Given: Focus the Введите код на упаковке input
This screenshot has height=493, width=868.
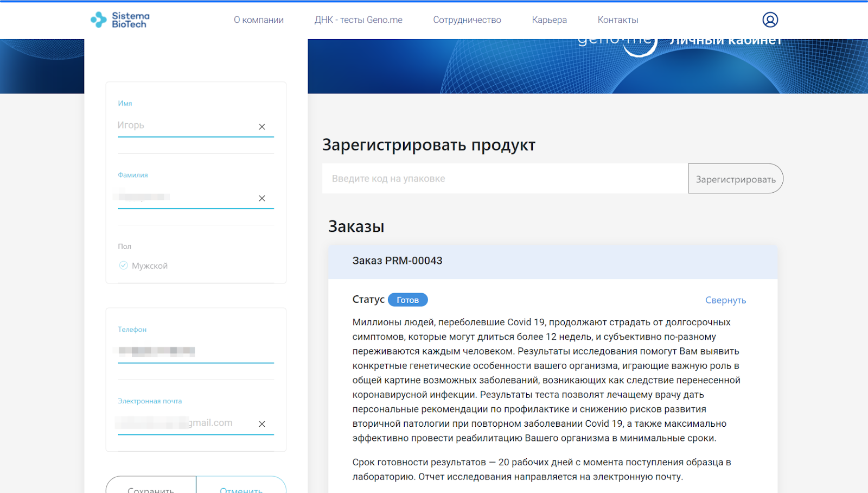Looking at the screenshot, I should 505,179.
